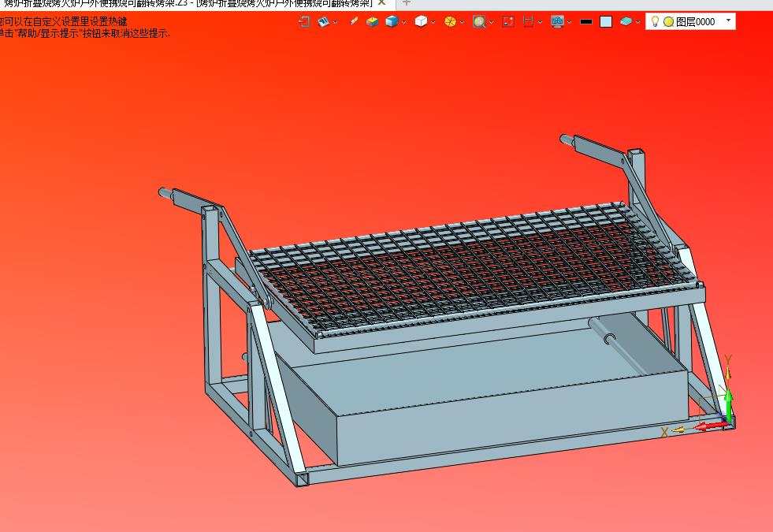Click the green Y axis arrow of the triad
Screen dimensions: 773x532
(729, 405)
